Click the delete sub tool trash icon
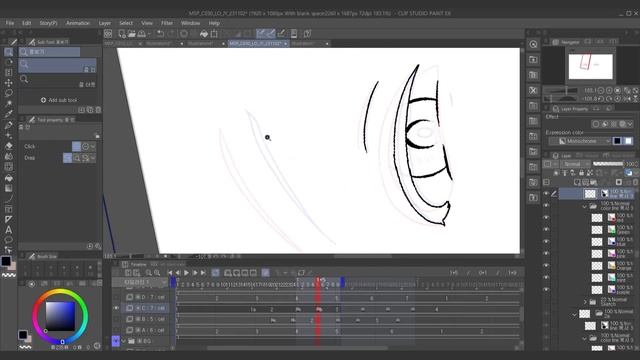 click(98, 110)
